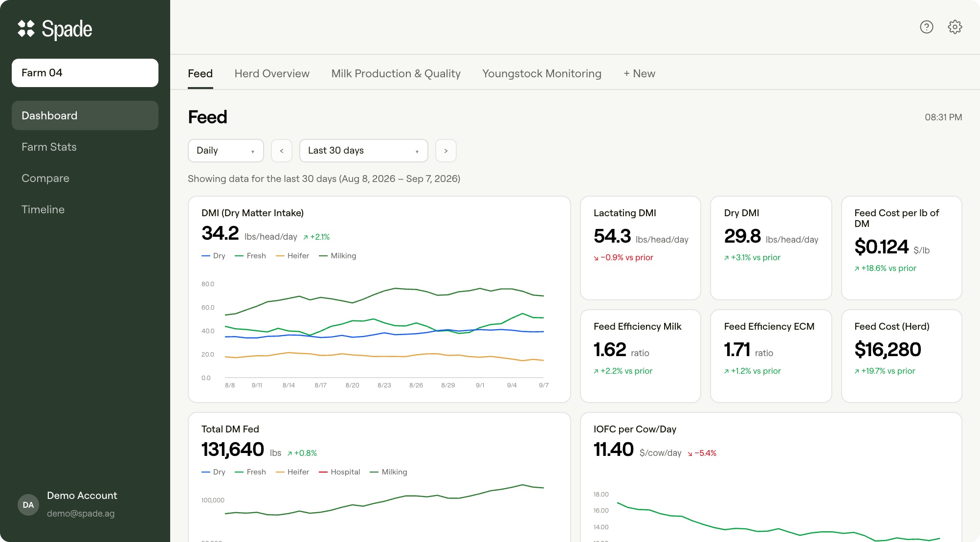Click the Spade clover logo
Image resolution: width=980 pixels, height=542 pixels.
click(x=26, y=29)
